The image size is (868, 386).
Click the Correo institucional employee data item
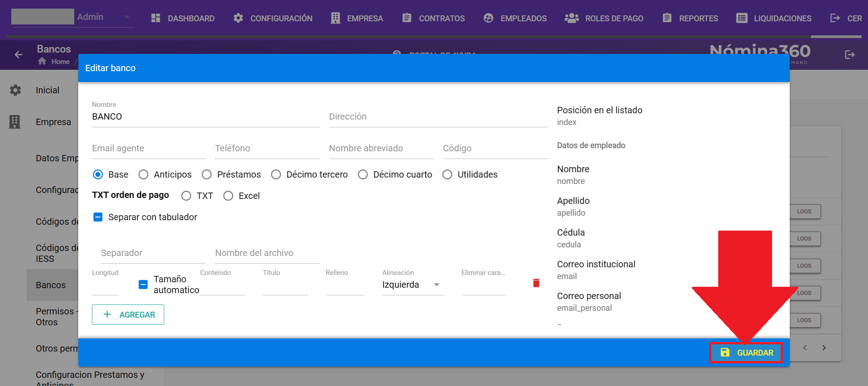[x=596, y=270]
